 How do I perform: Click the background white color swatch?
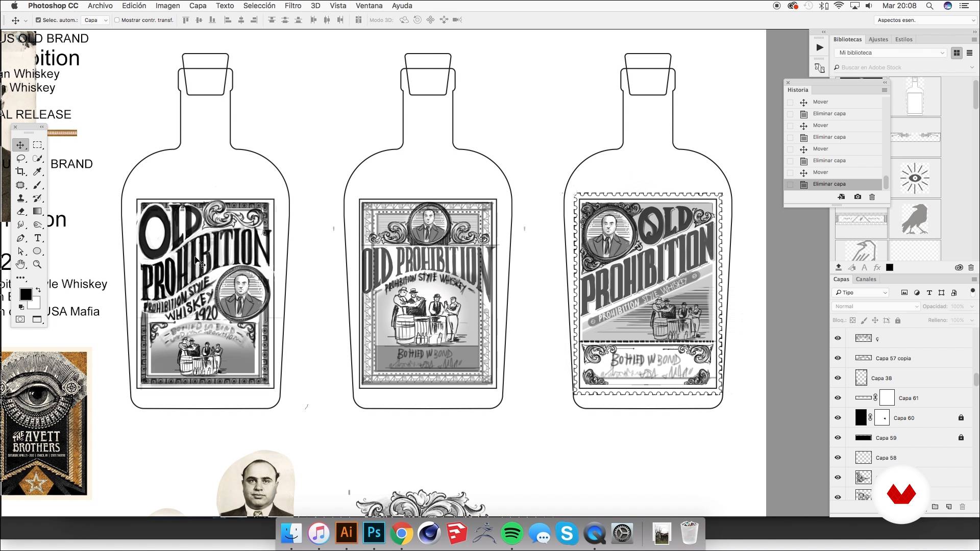tap(35, 304)
